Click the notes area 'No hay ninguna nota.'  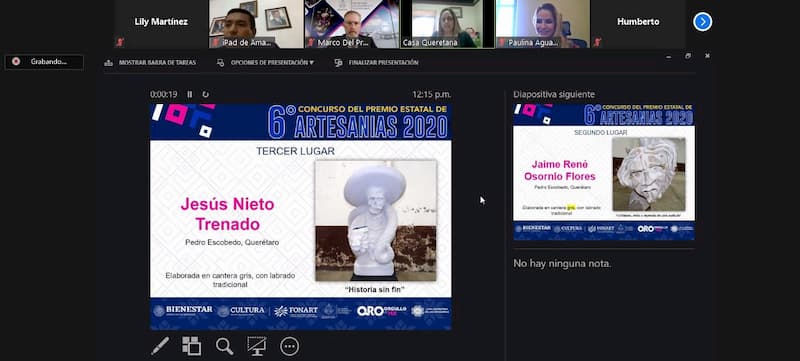click(562, 264)
